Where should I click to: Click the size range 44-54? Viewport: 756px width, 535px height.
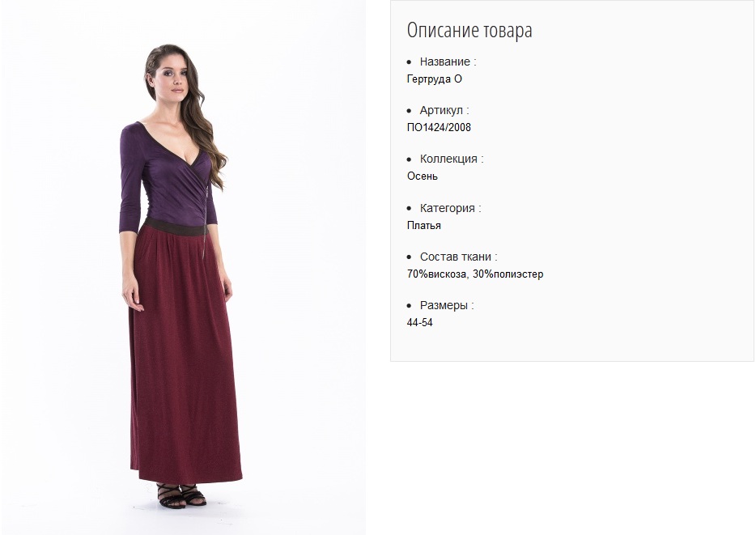coord(420,323)
